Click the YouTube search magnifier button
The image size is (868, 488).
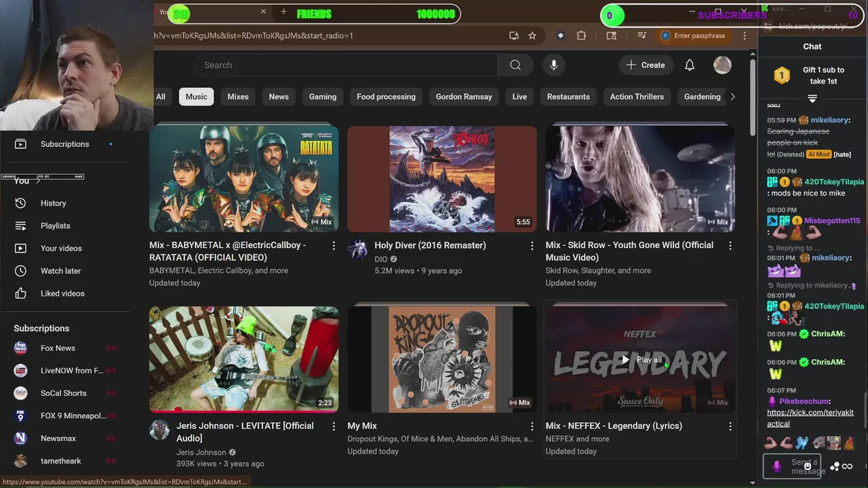(515, 65)
